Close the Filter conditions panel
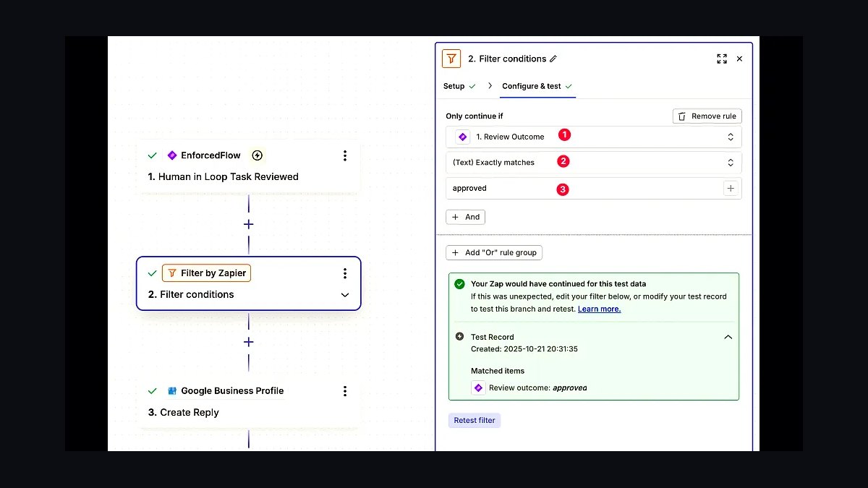 [x=739, y=59]
